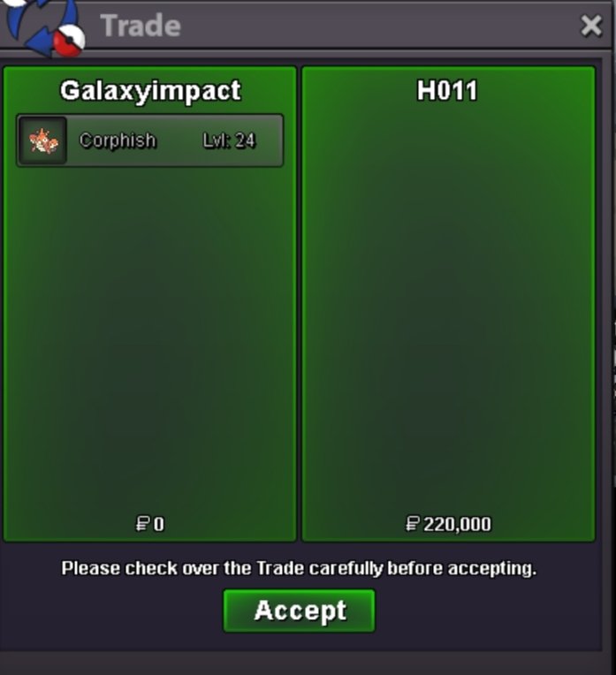Click the Accept trade button
Screen dimensions: 616x675
tap(299, 611)
